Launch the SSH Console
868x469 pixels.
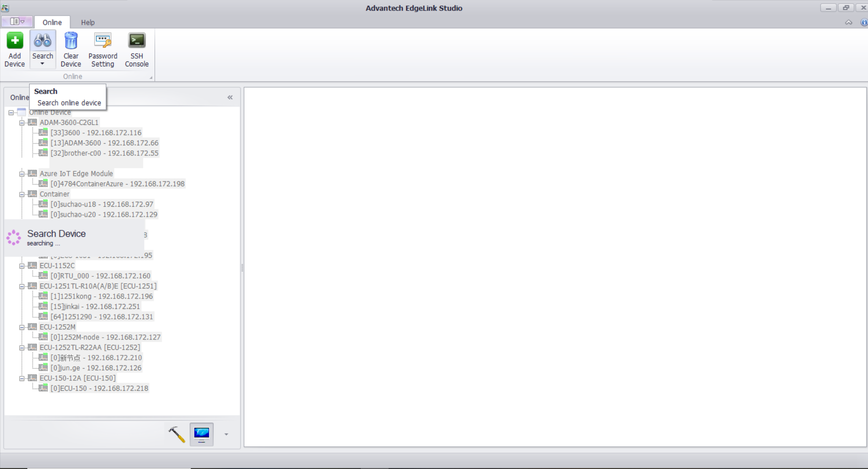pos(136,49)
